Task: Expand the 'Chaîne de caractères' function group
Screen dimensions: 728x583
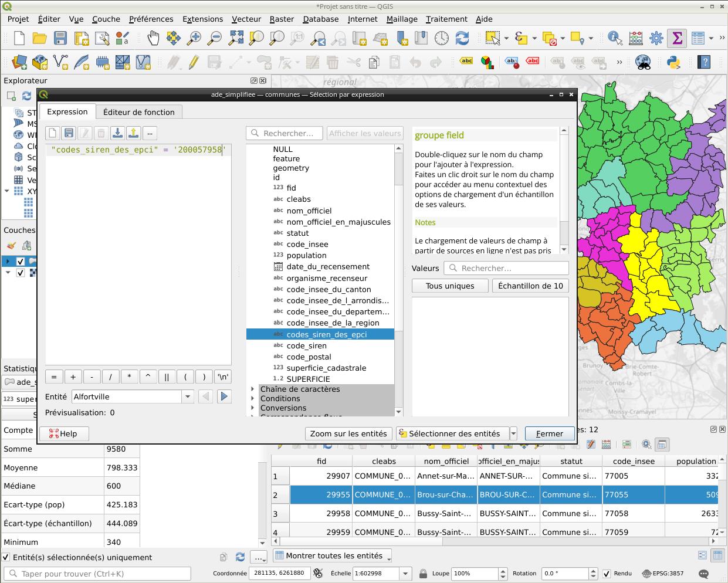Action: pos(253,389)
